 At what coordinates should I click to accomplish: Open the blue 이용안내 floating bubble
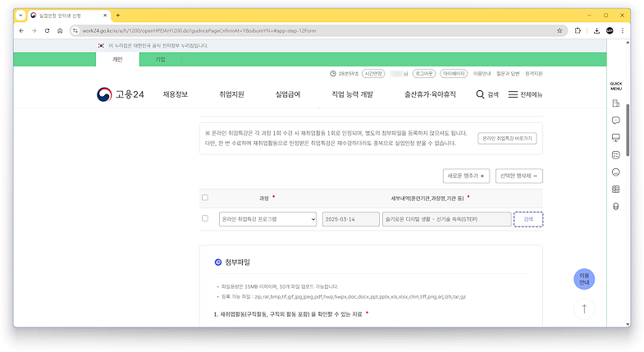pyautogui.click(x=584, y=279)
